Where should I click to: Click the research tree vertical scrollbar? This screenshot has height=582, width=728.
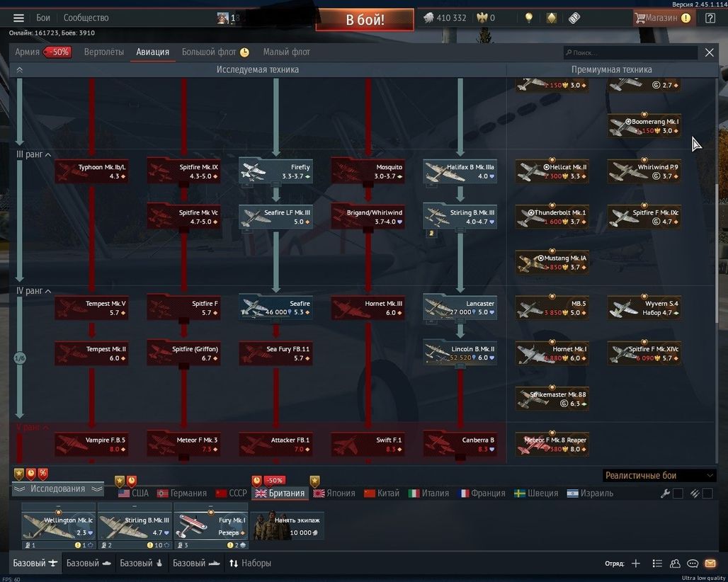click(x=717, y=253)
